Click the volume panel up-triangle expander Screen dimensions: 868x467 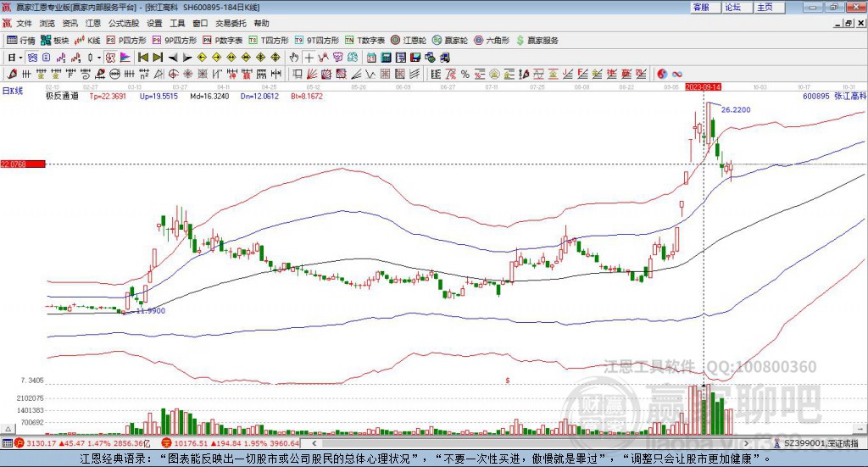(8, 429)
